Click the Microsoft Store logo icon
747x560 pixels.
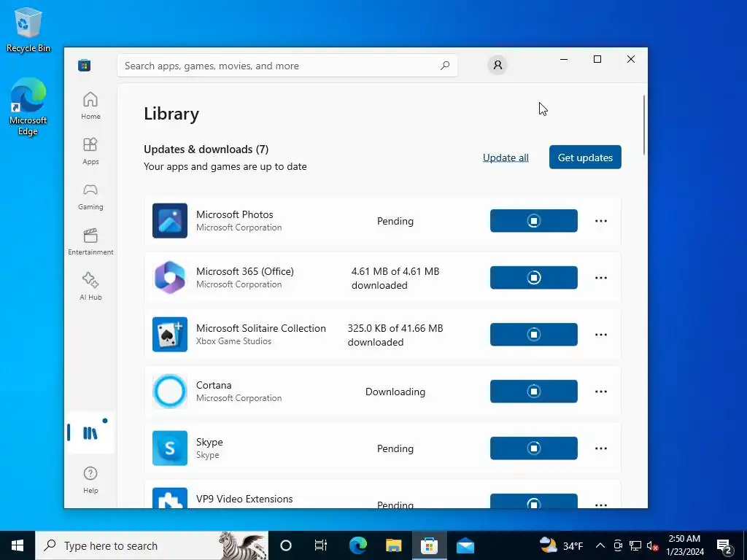[85, 65]
